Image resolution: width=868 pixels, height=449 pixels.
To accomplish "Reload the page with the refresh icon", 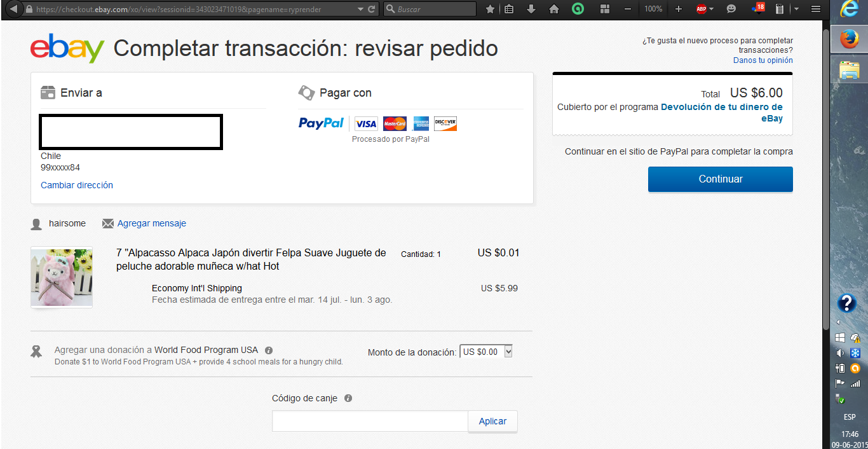I will tap(372, 10).
